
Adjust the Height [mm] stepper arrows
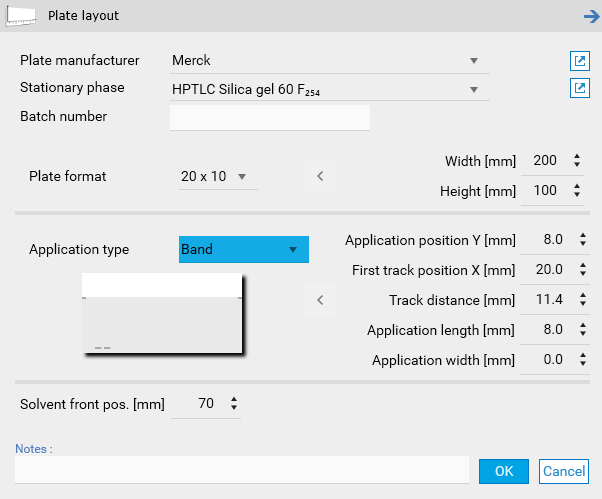576,190
